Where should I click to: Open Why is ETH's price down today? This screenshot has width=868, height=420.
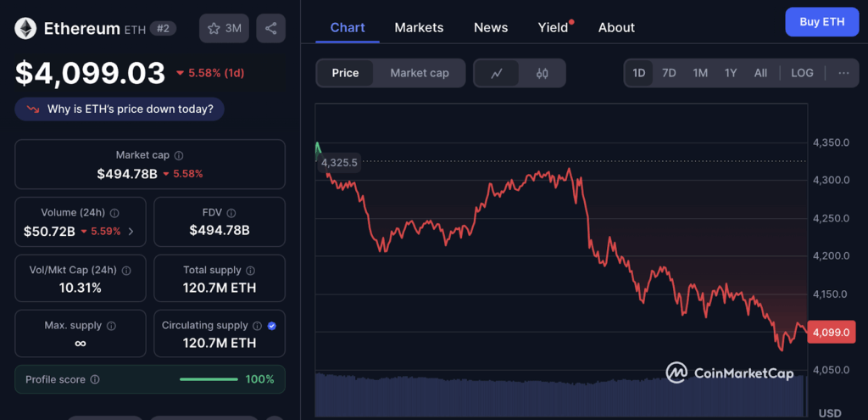pos(120,109)
